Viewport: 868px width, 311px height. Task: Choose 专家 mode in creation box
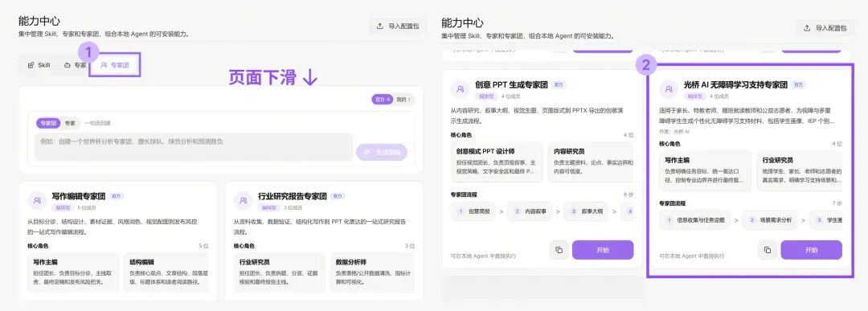click(70, 123)
